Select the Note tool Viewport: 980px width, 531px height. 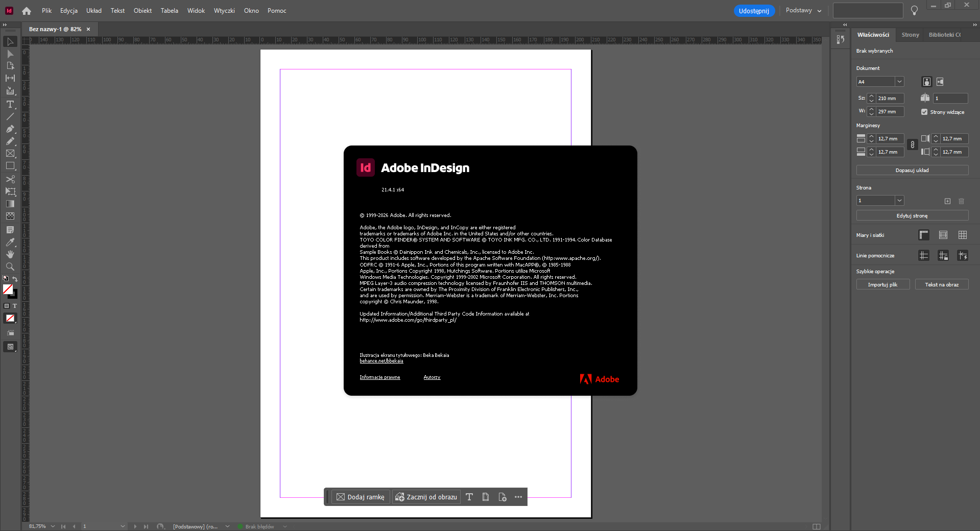pos(10,230)
